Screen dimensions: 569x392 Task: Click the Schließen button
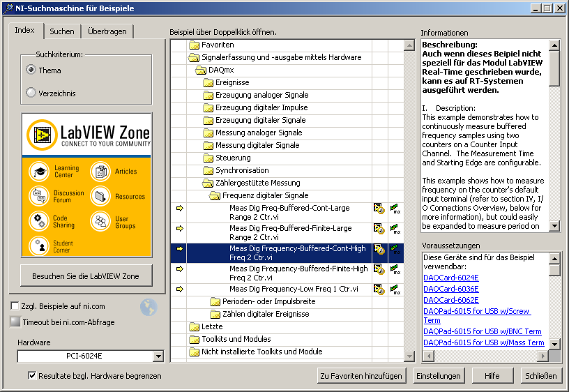(x=540, y=376)
